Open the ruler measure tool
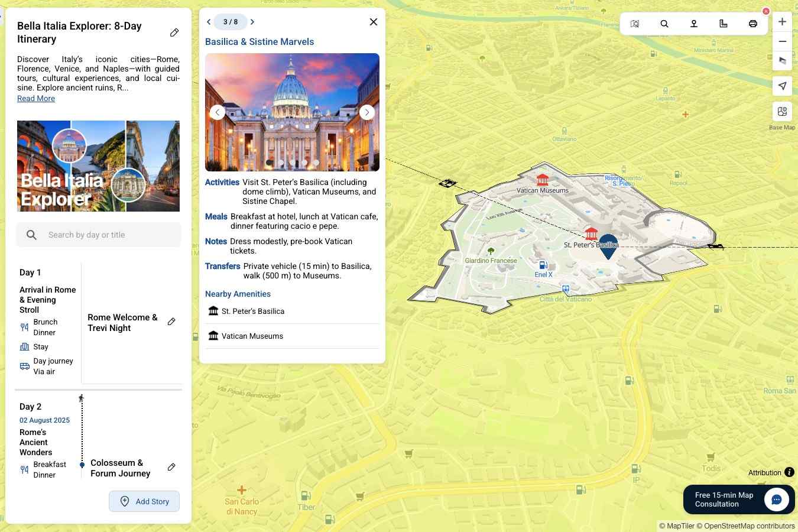This screenshot has width=798, height=532. point(724,24)
